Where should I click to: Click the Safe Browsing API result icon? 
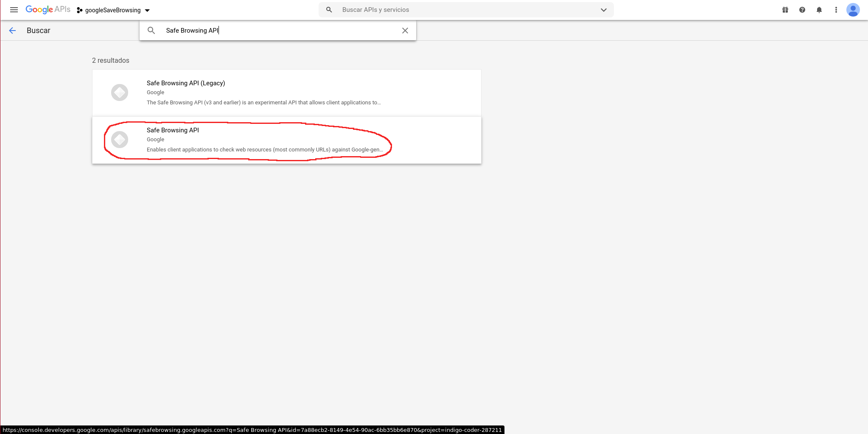tap(120, 140)
